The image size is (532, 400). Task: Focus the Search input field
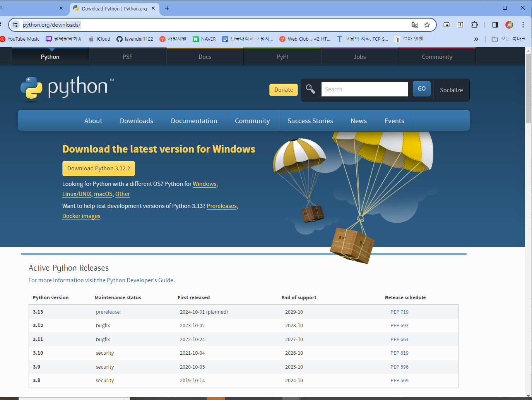coord(364,89)
